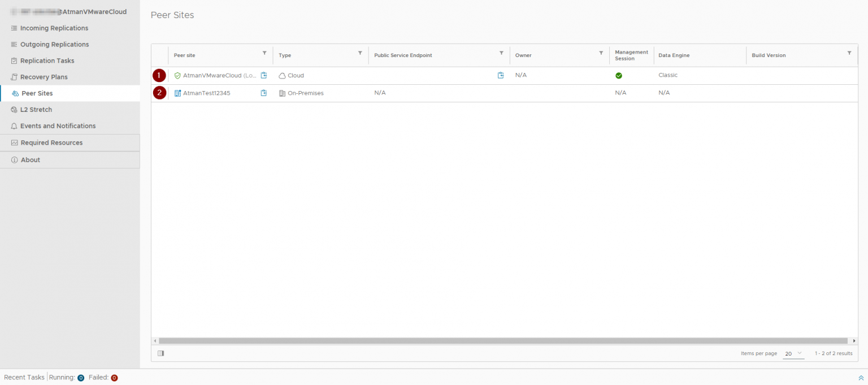Open the Items per page dropdown

tap(793, 353)
